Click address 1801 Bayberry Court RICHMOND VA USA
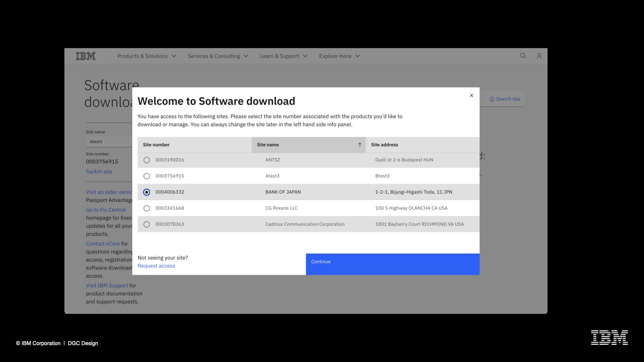 pos(420,224)
